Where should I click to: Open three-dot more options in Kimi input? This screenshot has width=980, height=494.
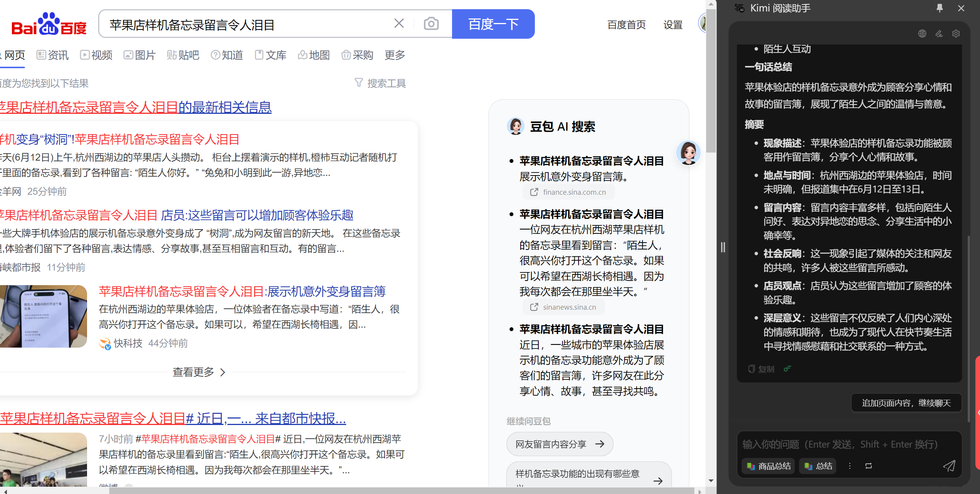pos(850,466)
